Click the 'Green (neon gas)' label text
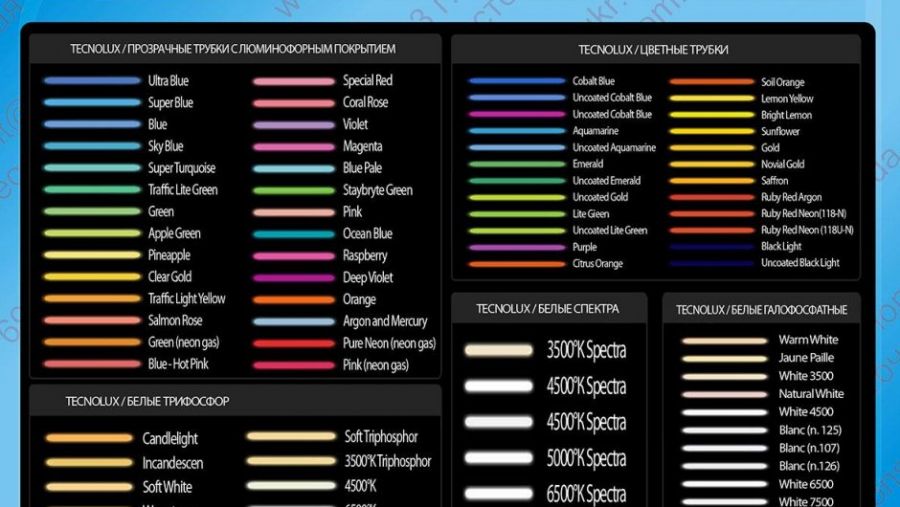Image resolution: width=900 pixels, height=507 pixels. [184, 343]
